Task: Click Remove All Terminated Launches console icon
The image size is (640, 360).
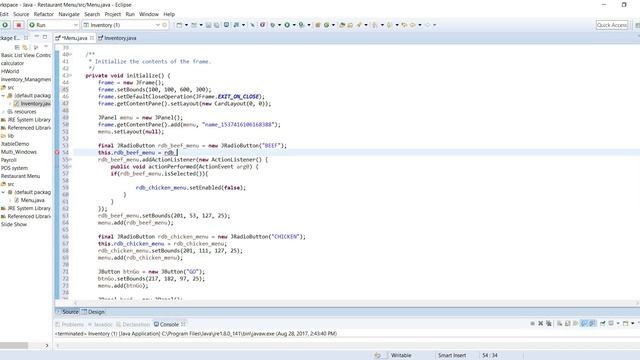Action: [x=549, y=323]
